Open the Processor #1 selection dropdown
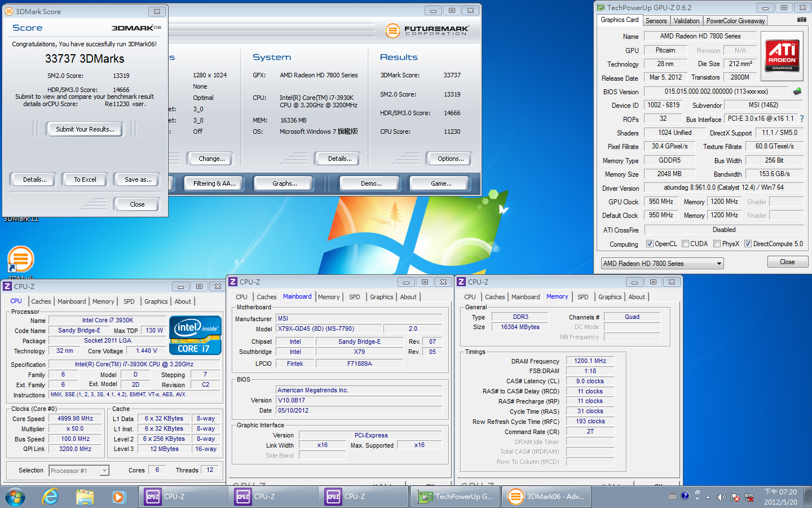Screen dimensions: 812x508 click(78, 471)
